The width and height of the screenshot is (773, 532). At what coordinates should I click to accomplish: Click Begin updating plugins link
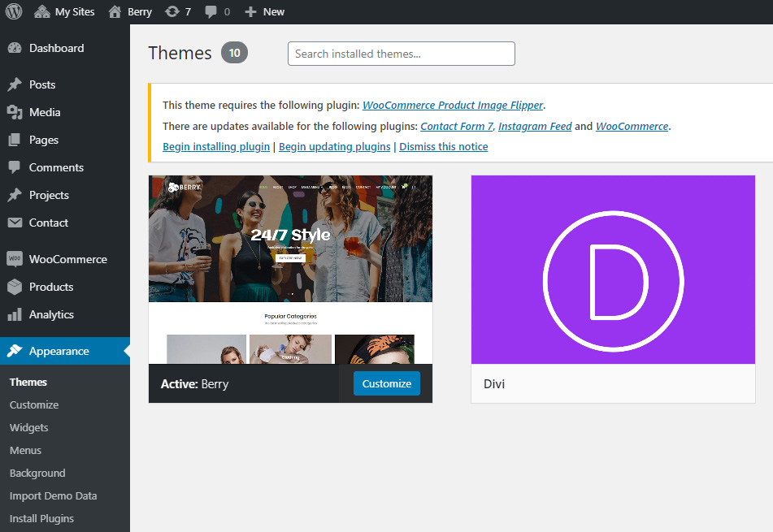coord(334,147)
